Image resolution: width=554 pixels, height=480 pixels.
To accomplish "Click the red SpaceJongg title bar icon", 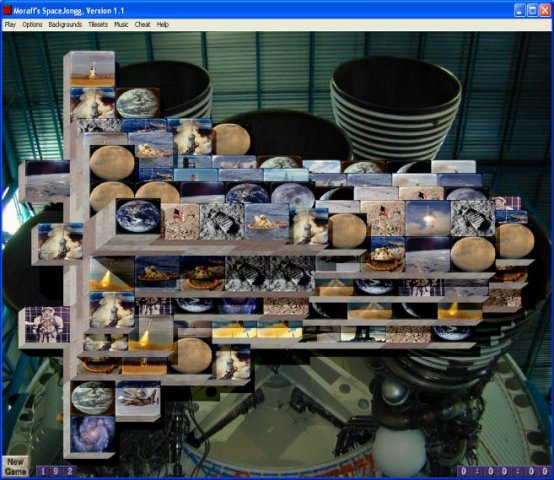I will 7,11.
